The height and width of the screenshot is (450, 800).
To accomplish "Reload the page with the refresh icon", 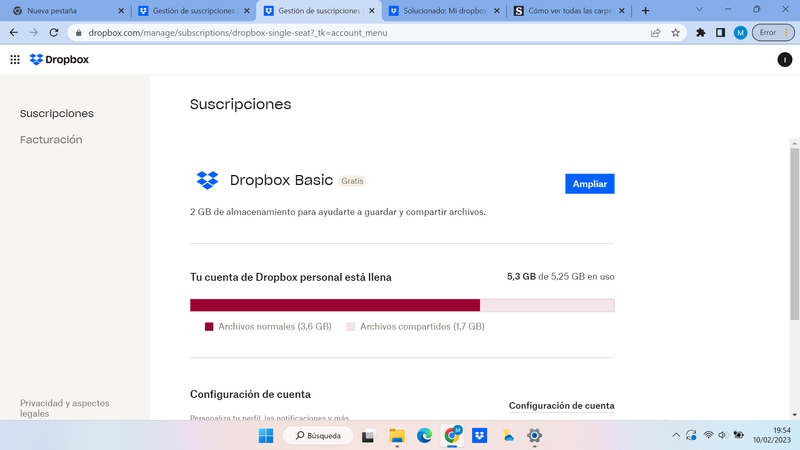I will (54, 33).
